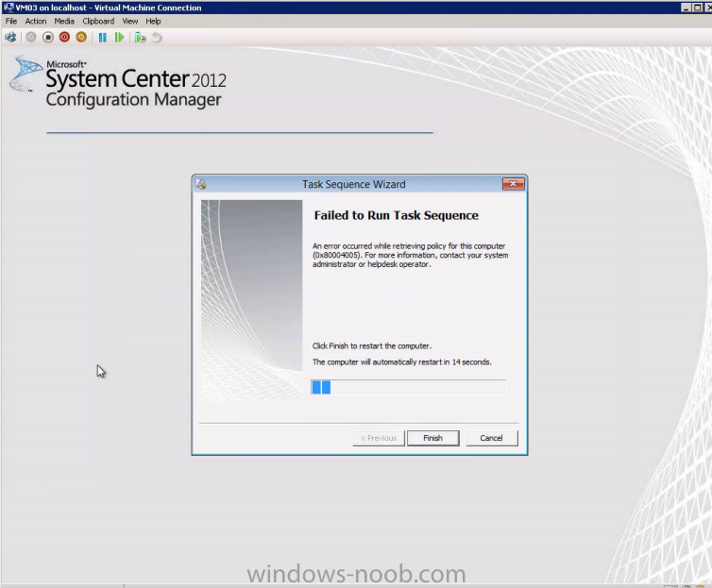Open the View menu
The image size is (712, 588).
pyautogui.click(x=130, y=22)
